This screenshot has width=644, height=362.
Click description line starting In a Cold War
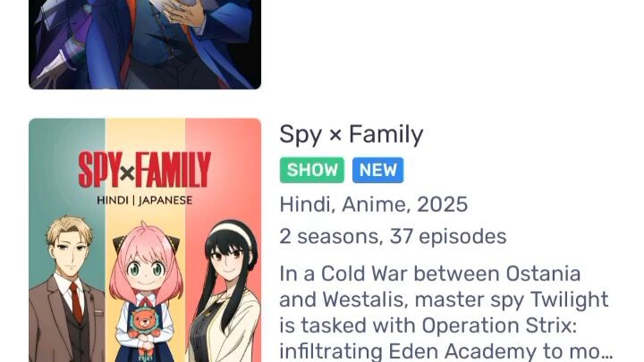[x=430, y=274]
